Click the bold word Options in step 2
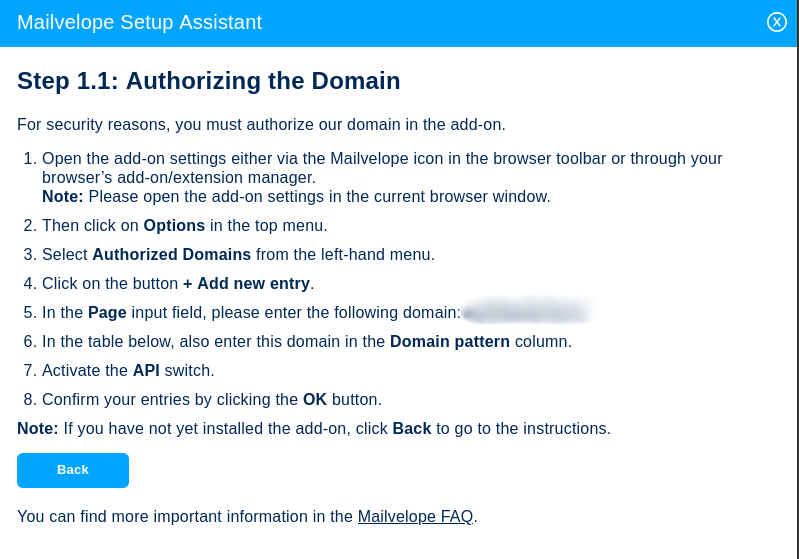Image resolution: width=799 pixels, height=559 pixels. (174, 226)
